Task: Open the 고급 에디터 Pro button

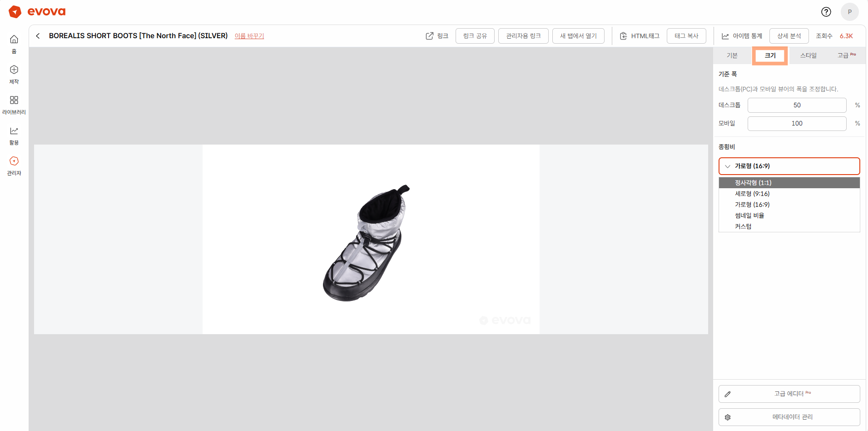Action: click(x=789, y=394)
